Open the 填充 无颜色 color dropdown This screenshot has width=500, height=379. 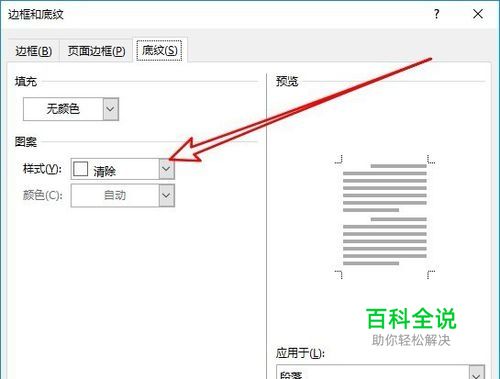coord(111,109)
